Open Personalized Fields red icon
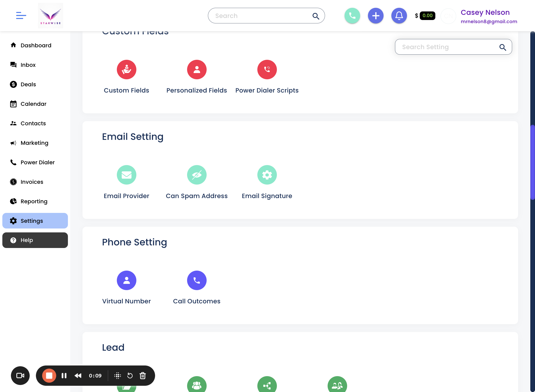The width and height of the screenshot is (535, 392). [x=197, y=69]
